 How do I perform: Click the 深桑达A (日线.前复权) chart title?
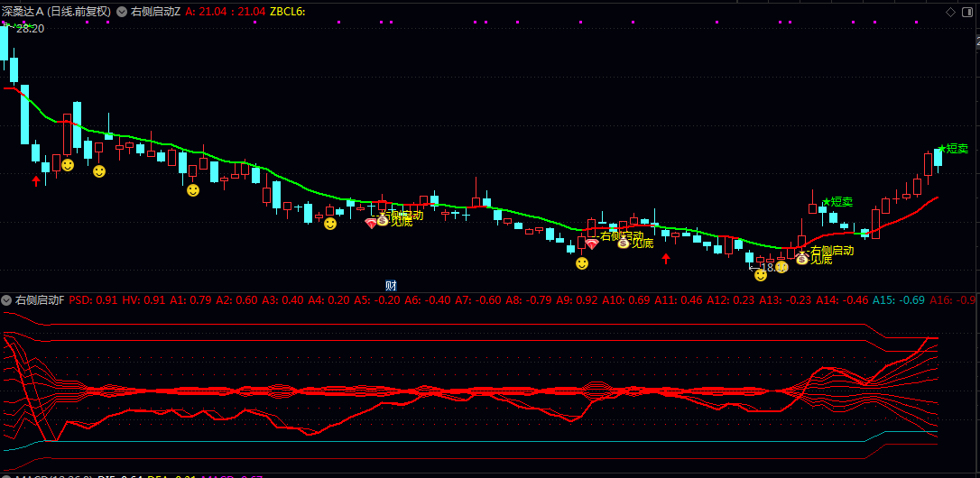pyautogui.click(x=56, y=12)
